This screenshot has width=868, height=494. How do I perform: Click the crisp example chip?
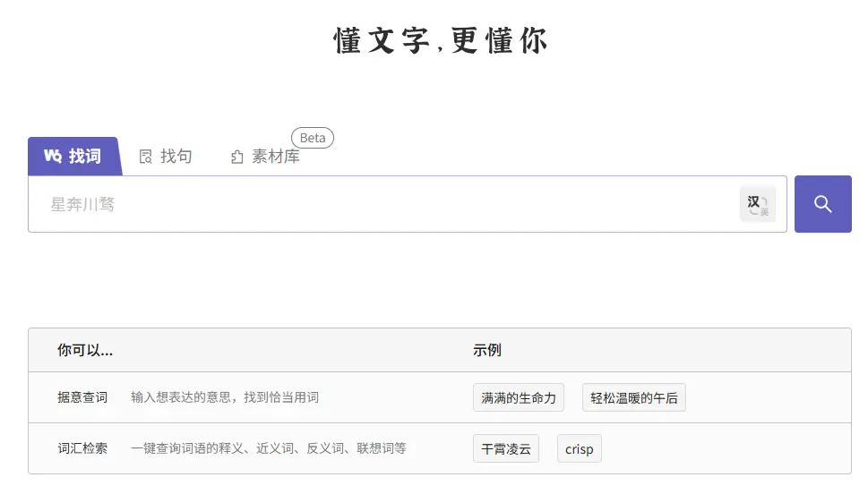click(x=579, y=448)
